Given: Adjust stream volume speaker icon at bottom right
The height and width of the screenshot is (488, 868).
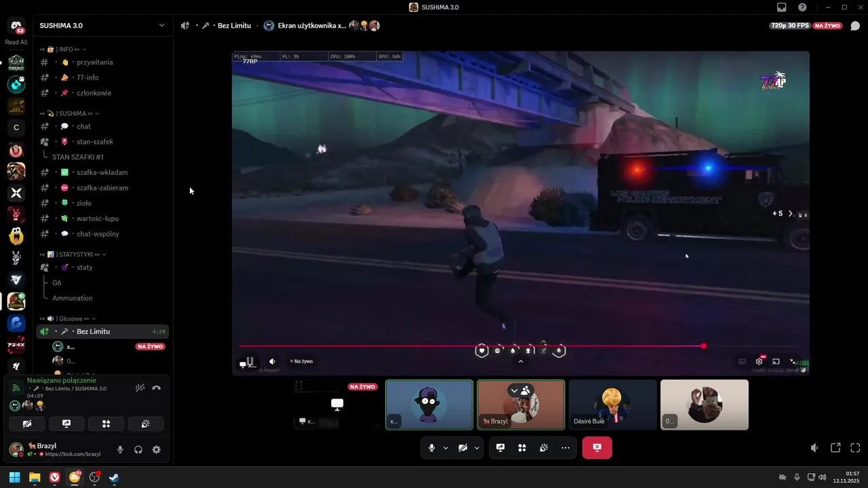Looking at the screenshot, I should [814, 448].
